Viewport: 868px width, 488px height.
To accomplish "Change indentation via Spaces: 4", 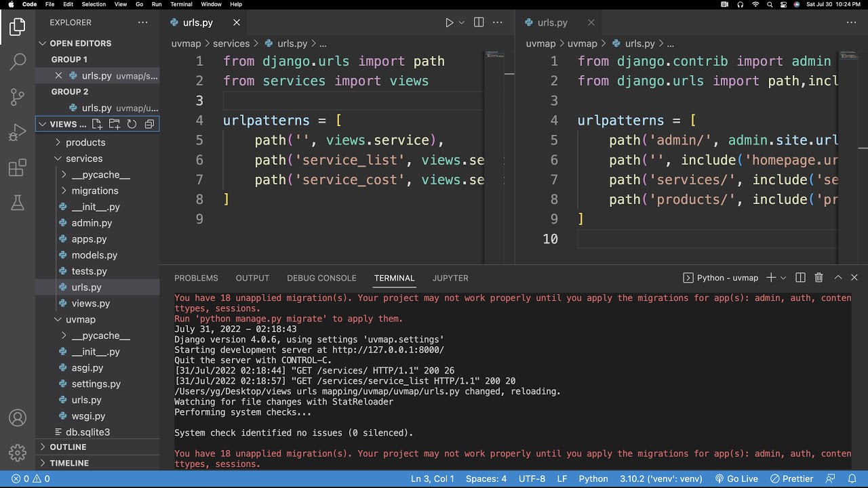I will (486, 479).
